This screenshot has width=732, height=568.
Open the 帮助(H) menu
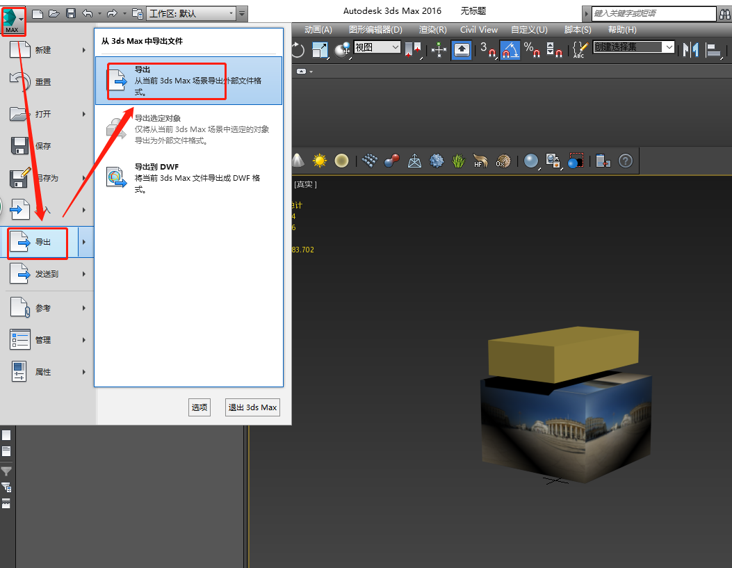[622, 30]
